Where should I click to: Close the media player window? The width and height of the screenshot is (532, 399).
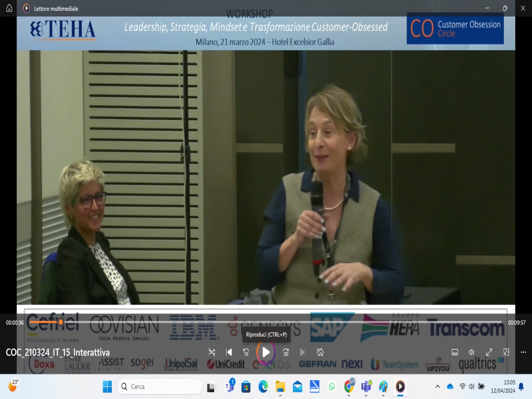coord(523,8)
